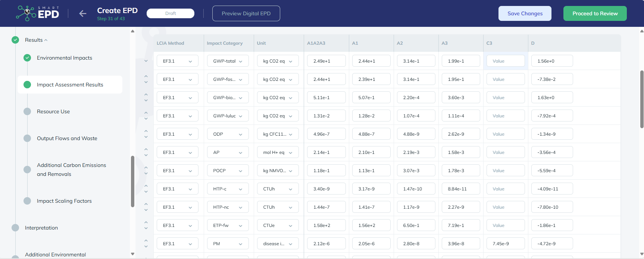Move the GWP-total row down
Image resolution: width=644 pixels, height=259 pixels.
click(146, 61)
